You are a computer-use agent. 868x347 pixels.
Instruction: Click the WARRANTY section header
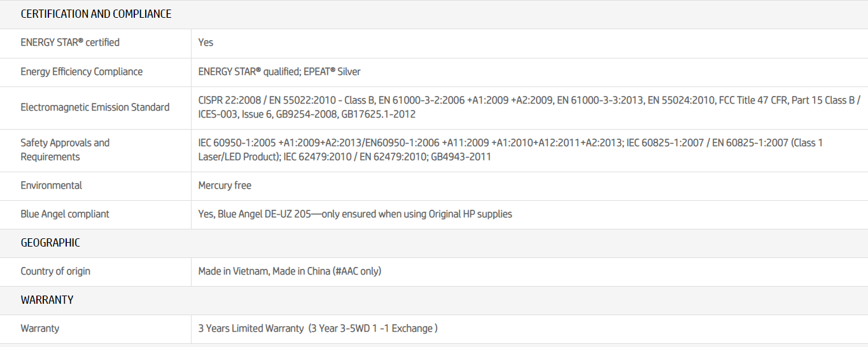[47, 300]
